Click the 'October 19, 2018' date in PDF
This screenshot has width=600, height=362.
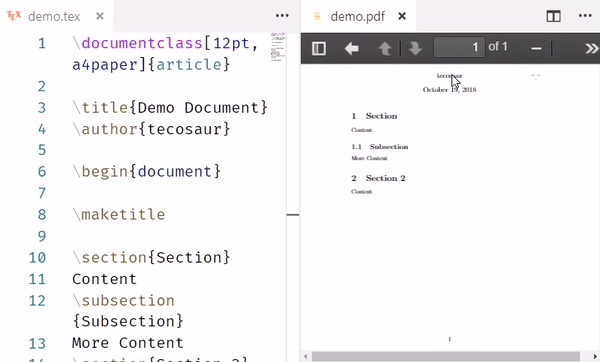tap(450, 90)
